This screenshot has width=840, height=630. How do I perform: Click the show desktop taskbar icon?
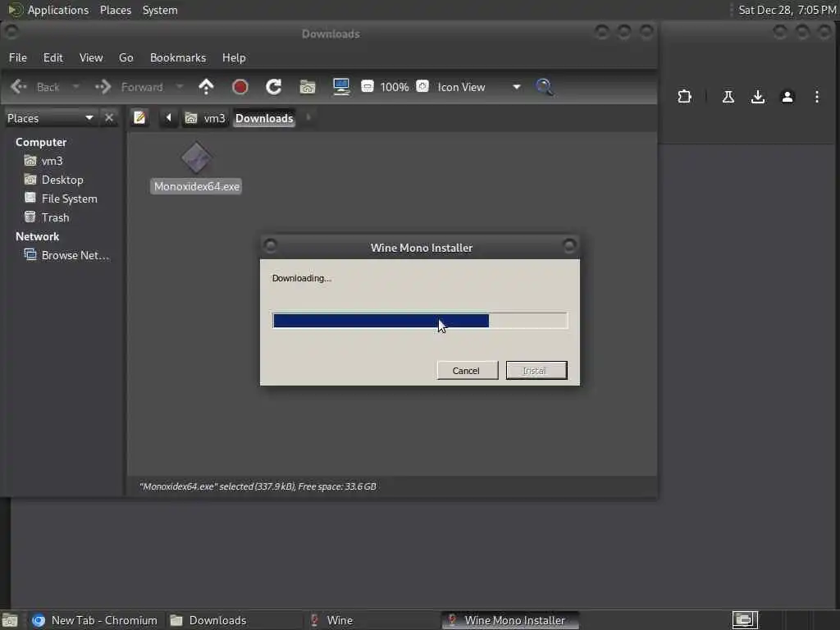pyautogui.click(x=10, y=620)
